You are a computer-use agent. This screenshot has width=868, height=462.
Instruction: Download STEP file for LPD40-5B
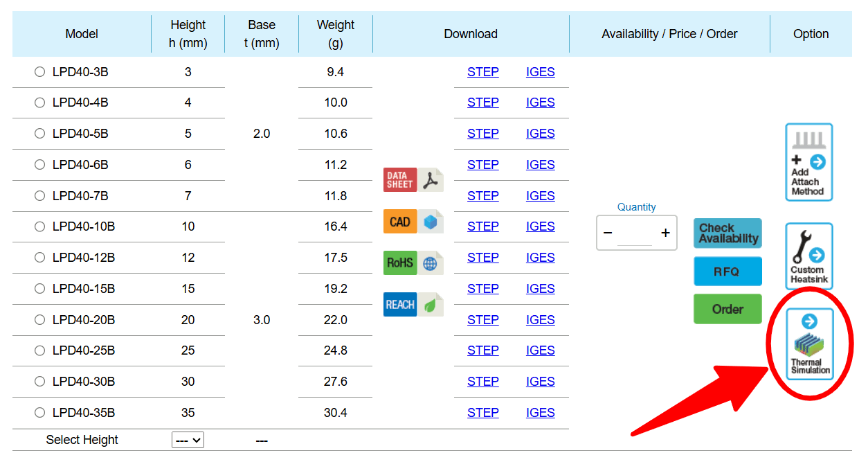[482, 134]
